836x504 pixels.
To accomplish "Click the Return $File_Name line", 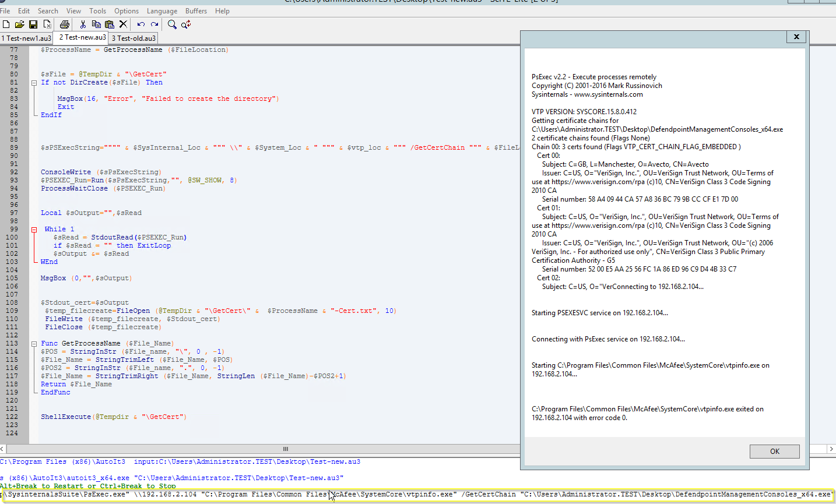I will click(x=76, y=385).
